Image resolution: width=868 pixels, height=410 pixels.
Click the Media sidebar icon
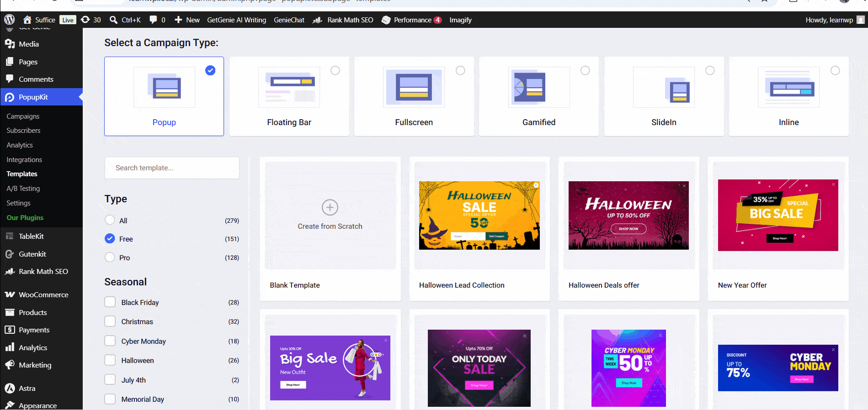[10, 44]
